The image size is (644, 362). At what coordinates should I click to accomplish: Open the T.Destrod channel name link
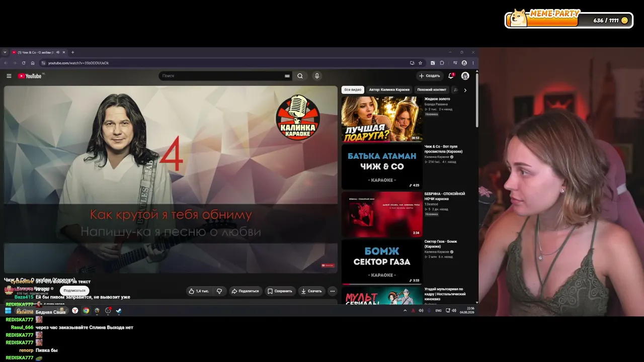[431, 204]
